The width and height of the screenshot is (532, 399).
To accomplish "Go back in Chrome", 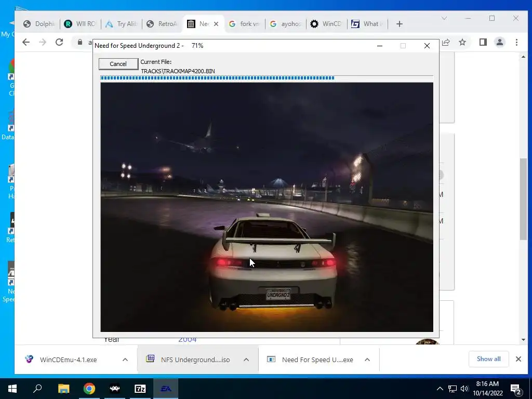I will point(26,42).
